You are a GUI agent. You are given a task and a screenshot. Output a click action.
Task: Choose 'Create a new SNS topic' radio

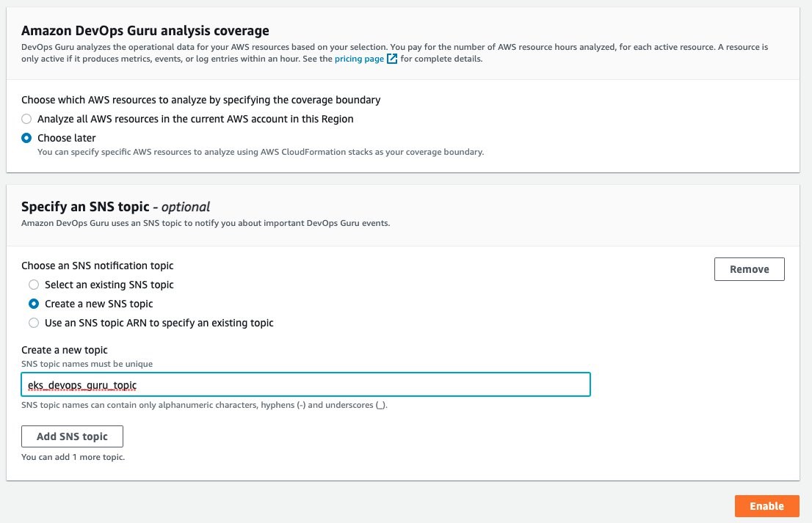[34, 304]
